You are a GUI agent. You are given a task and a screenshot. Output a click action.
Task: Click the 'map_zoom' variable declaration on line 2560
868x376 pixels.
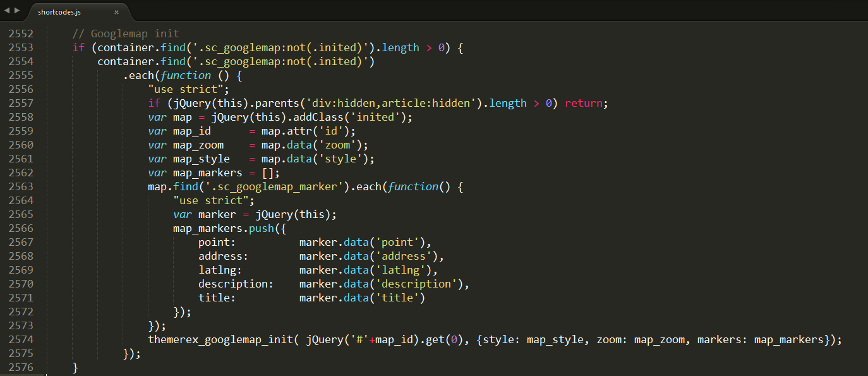[x=198, y=145]
